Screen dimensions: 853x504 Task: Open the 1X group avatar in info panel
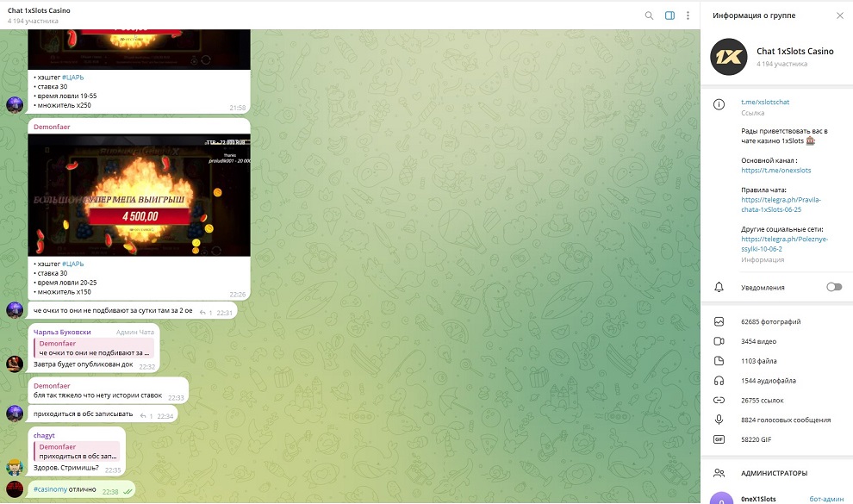[x=728, y=57]
